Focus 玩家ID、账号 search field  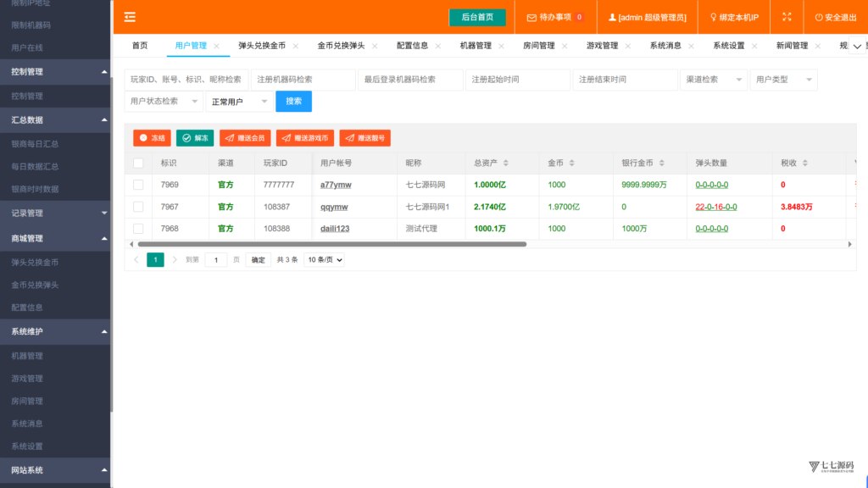point(186,80)
